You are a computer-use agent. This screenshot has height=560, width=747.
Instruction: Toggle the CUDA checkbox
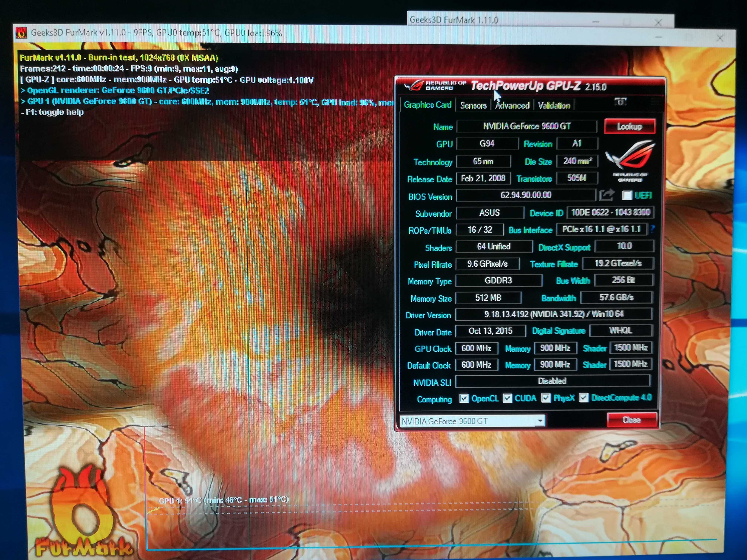(507, 398)
